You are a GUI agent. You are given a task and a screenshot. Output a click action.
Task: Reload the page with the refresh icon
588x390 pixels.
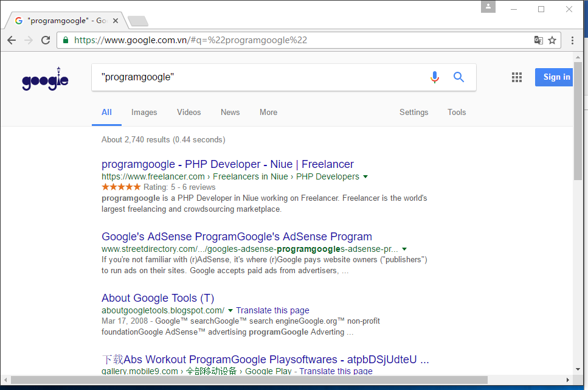[46, 40]
